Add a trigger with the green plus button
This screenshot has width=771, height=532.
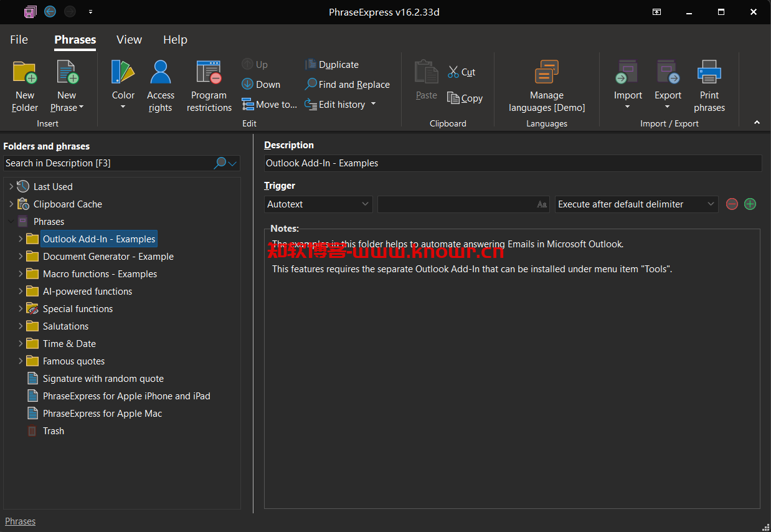coord(750,204)
